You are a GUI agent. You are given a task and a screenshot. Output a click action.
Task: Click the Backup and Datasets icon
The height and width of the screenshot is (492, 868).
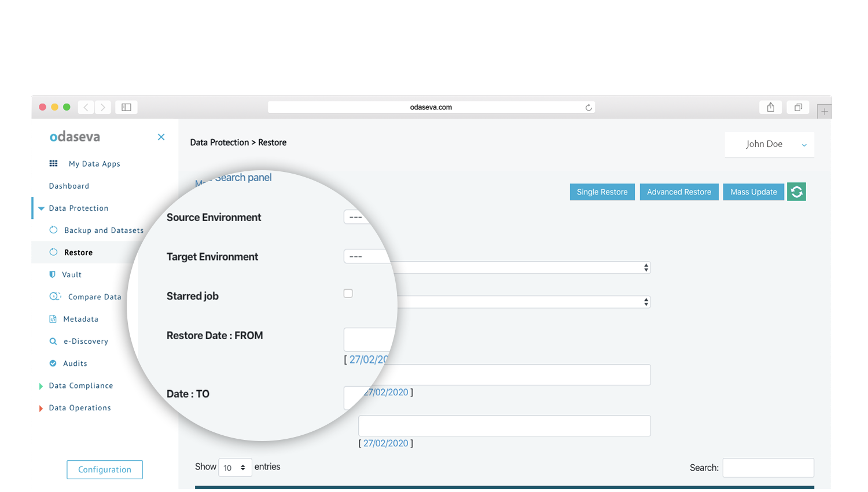(53, 230)
